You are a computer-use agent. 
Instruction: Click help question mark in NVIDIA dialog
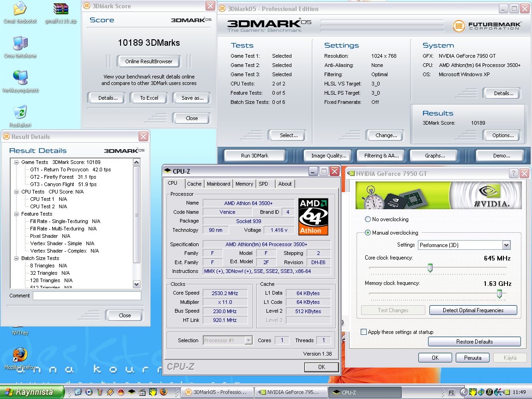coord(514,174)
